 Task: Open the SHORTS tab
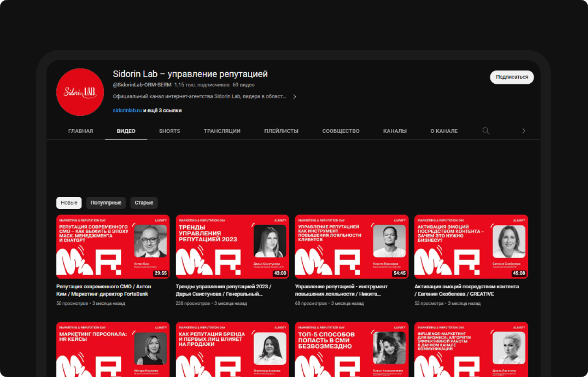pyautogui.click(x=169, y=131)
